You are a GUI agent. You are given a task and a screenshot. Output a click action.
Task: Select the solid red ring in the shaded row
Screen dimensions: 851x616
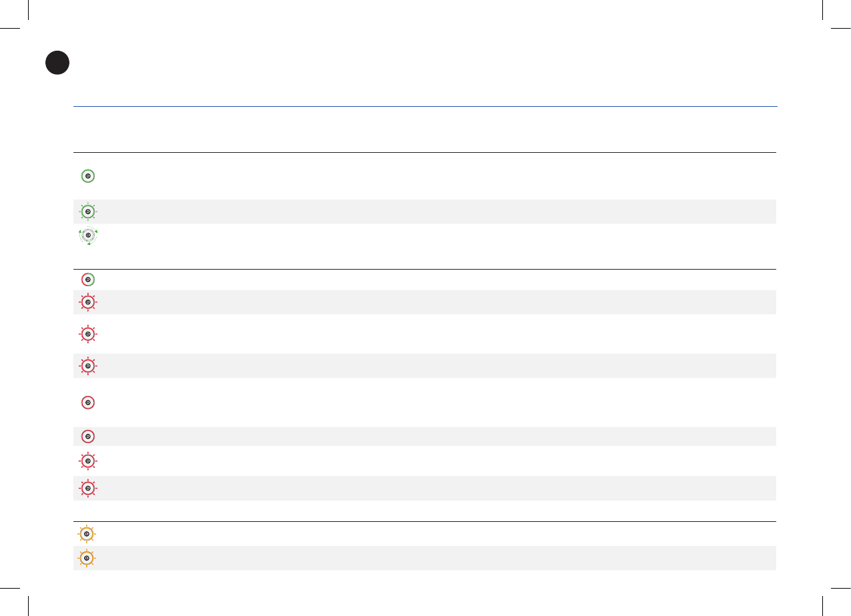(87, 436)
